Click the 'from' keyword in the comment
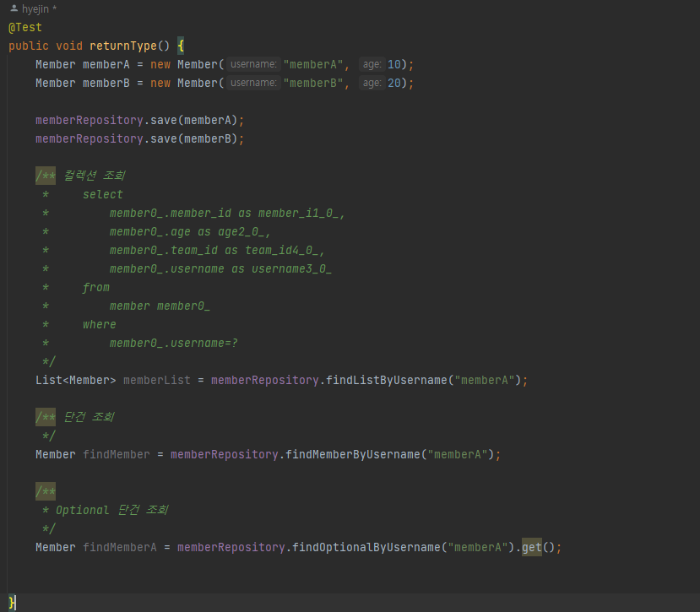 [x=96, y=288]
